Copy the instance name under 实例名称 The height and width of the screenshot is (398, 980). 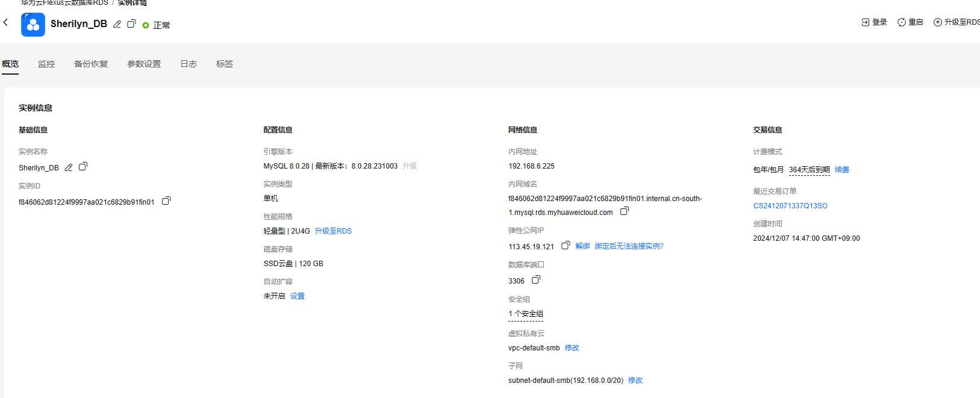tap(83, 167)
